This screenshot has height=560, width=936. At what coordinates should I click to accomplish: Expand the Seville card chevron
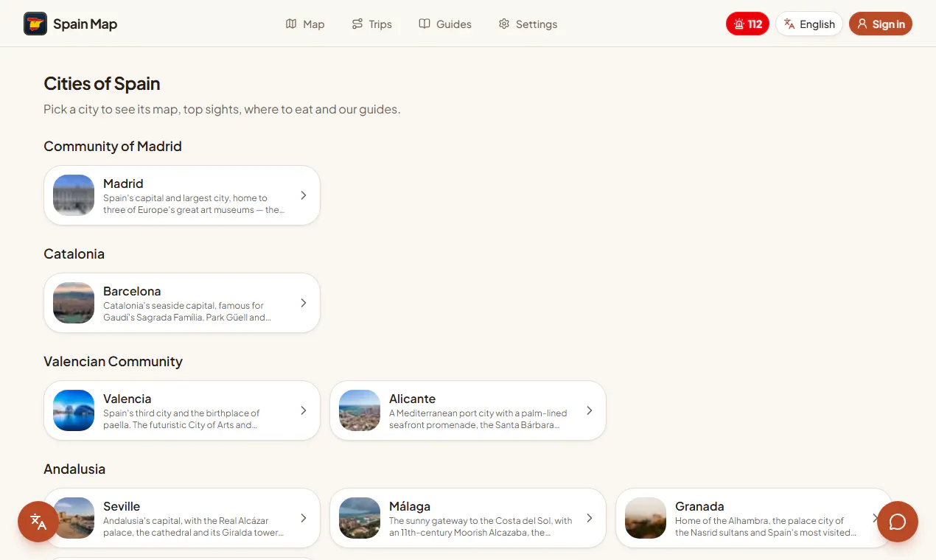tap(304, 518)
